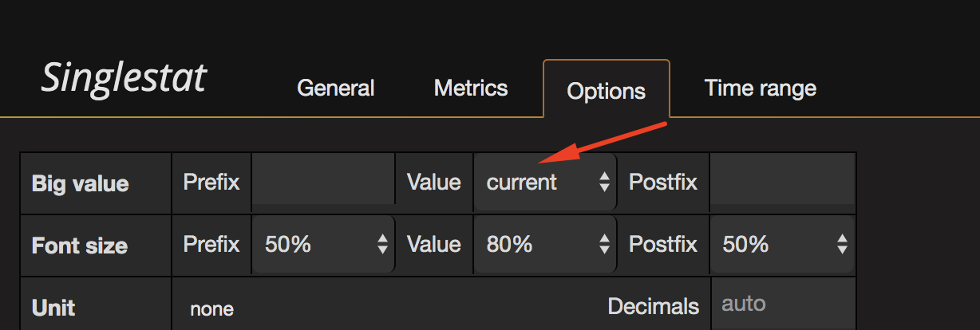This screenshot has width=980, height=330.
Task: Click the Postfix label in Font size row
Action: click(x=663, y=244)
